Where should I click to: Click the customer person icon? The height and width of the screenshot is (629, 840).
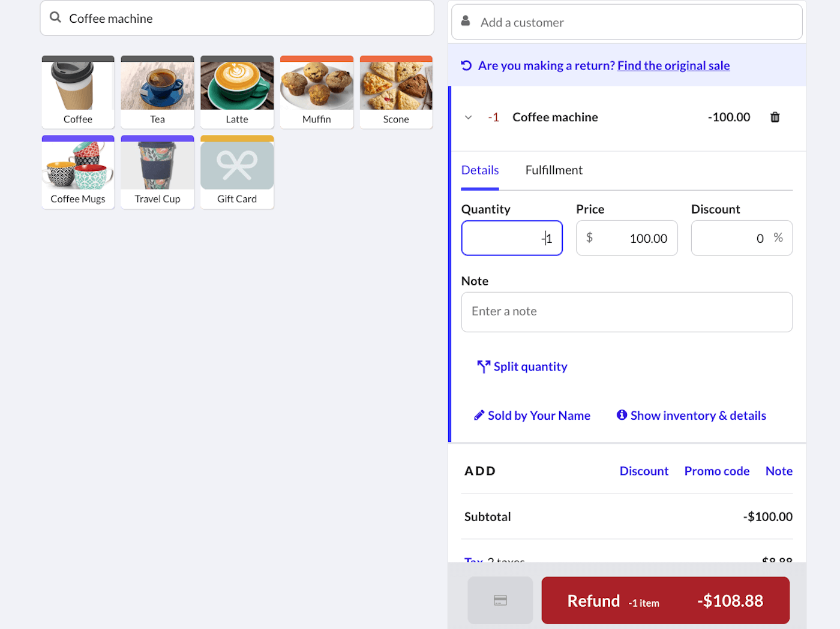click(466, 22)
